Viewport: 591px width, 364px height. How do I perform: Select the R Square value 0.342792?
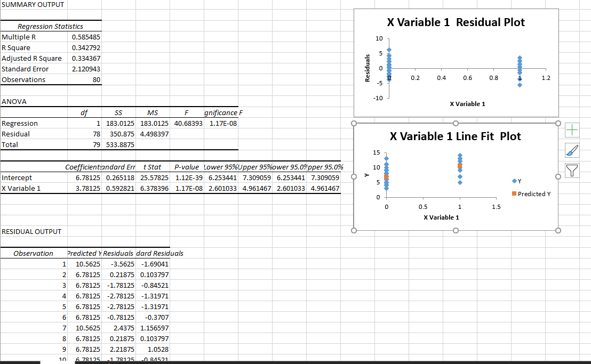87,47
